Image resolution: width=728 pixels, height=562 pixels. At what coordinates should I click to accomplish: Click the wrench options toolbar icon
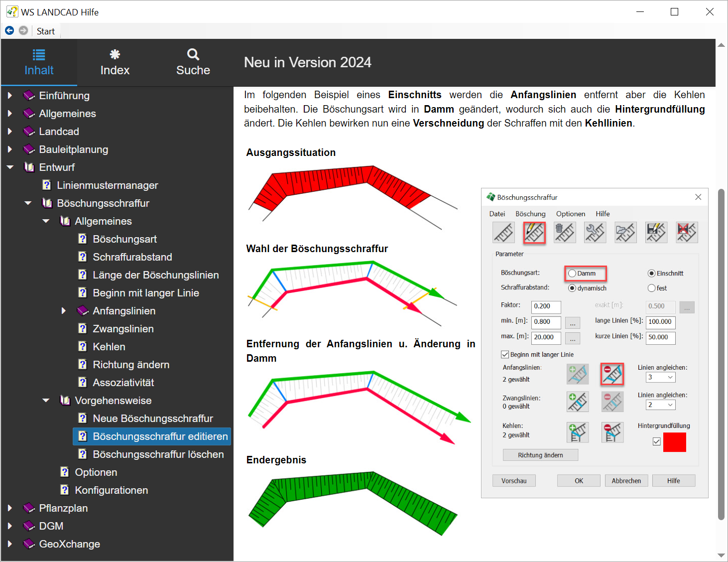coord(595,233)
